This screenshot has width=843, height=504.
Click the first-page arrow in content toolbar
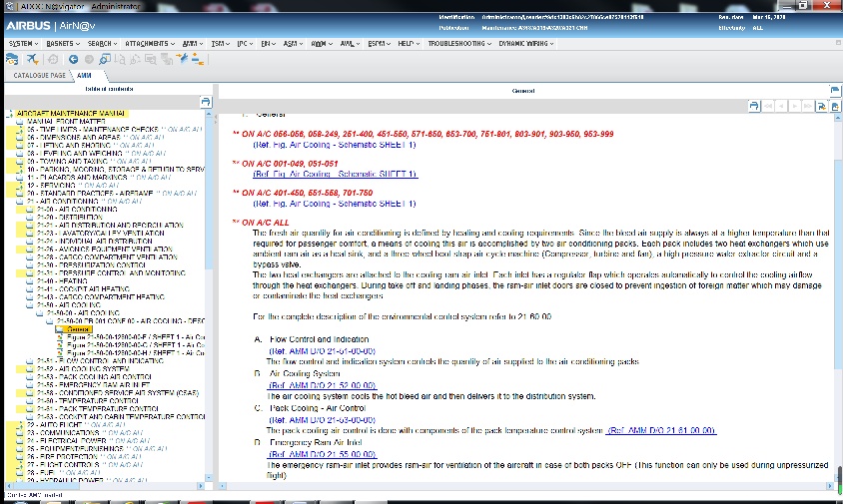[768, 107]
